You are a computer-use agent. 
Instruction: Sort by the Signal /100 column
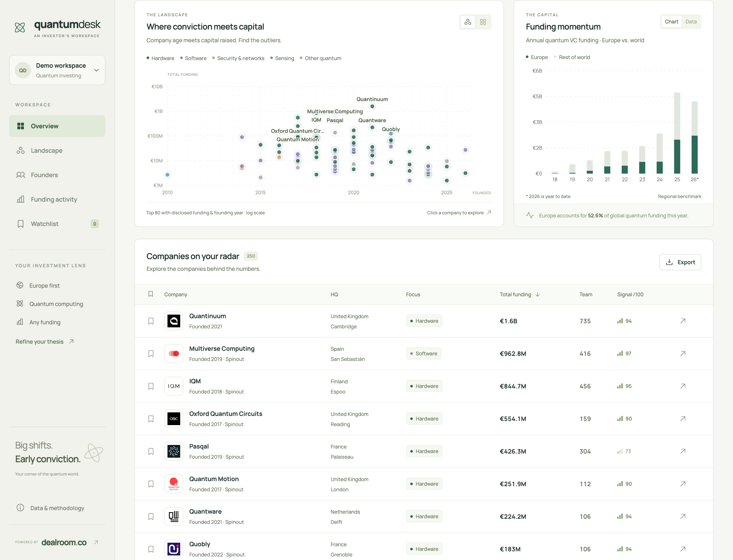[630, 294]
